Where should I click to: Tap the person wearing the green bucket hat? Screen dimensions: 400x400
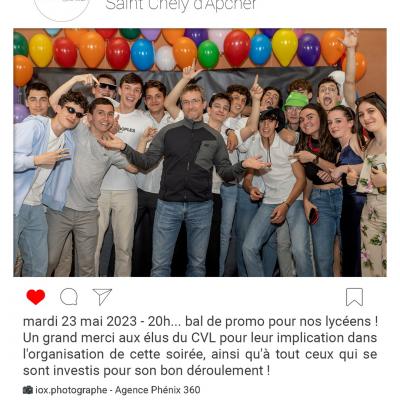coord(295,110)
